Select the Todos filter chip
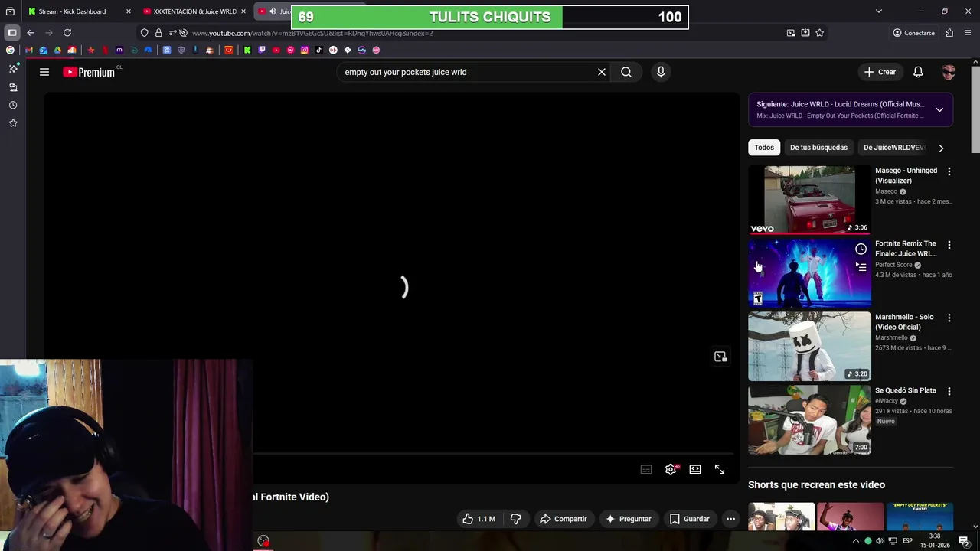The height and width of the screenshot is (551, 980). pyautogui.click(x=764, y=148)
